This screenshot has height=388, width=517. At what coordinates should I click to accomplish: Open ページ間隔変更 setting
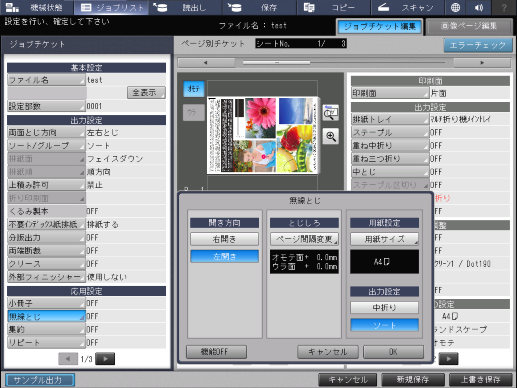click(304, 239)
